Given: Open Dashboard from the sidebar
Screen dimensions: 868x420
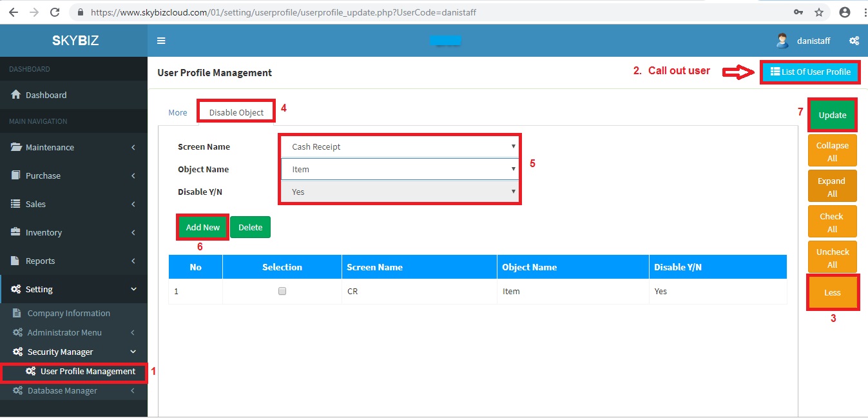Looking at the screenshot, I should pyautogui.click(x=46, y=95).
